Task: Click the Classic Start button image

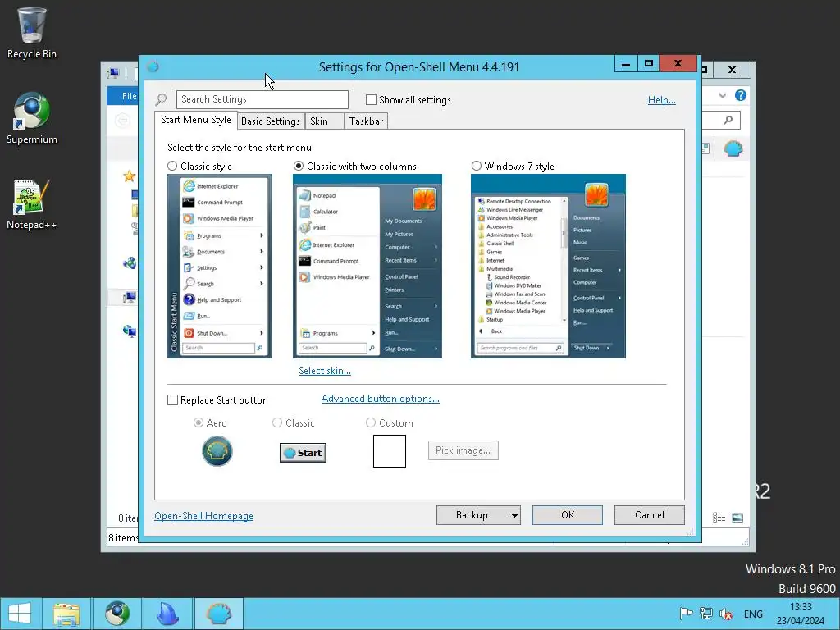Action: 303,453
